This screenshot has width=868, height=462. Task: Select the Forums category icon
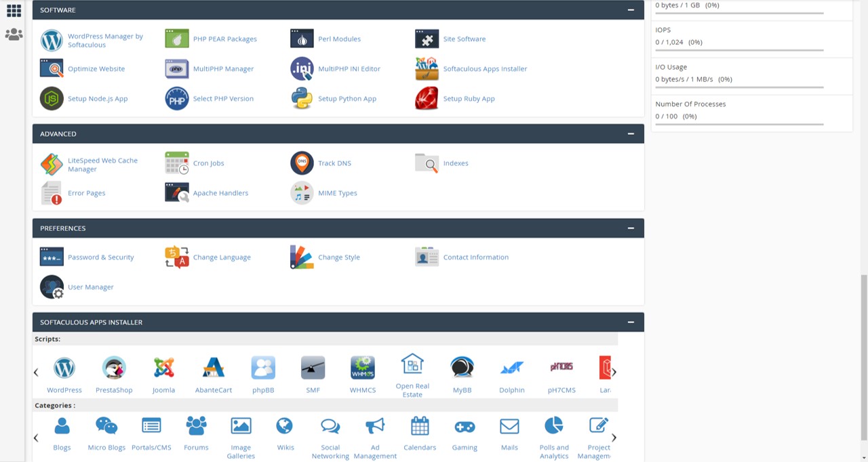[196, 426]
